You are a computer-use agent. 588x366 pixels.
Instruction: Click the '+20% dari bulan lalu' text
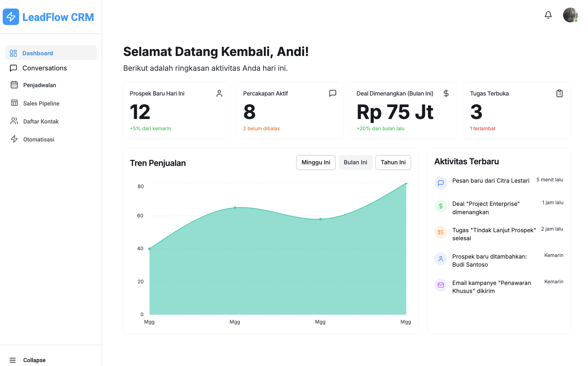[380, 128]
